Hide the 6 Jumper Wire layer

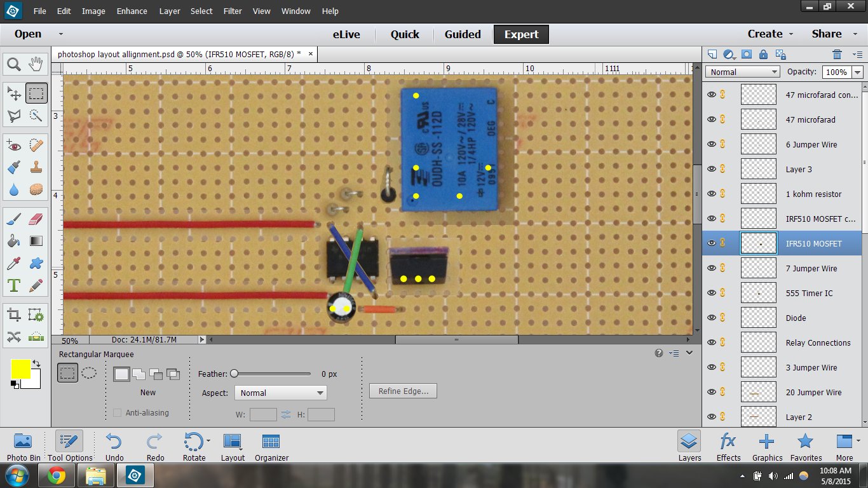coord(712,144)
